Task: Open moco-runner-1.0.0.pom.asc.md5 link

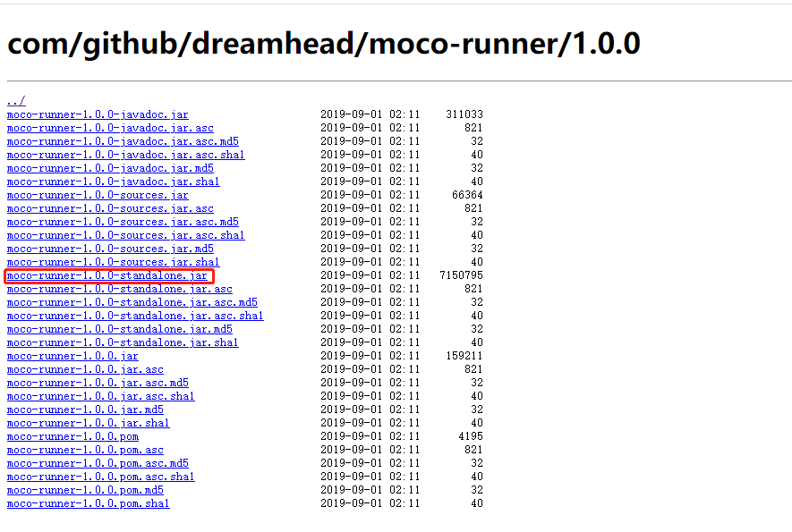Action: pos(98,463)
